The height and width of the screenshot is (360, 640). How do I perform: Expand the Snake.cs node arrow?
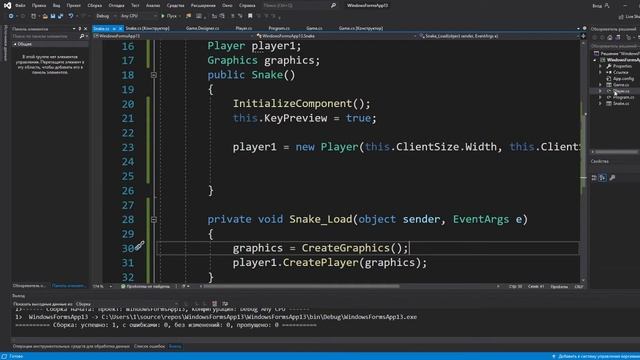[x=600, y=104]
